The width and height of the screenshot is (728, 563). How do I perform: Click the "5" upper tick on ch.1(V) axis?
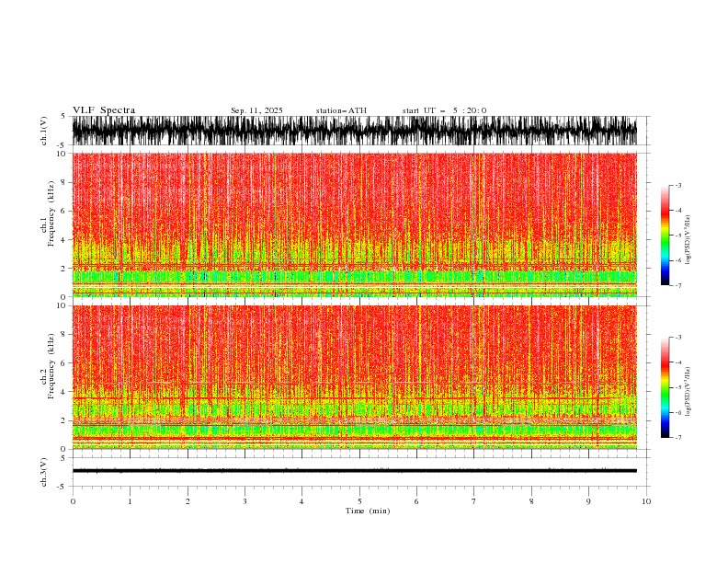click(63, 116)
